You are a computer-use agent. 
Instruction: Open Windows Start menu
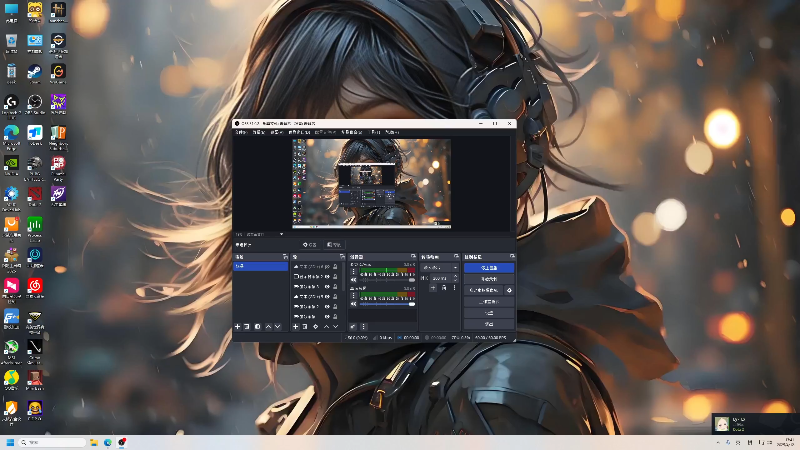point(10,442)
